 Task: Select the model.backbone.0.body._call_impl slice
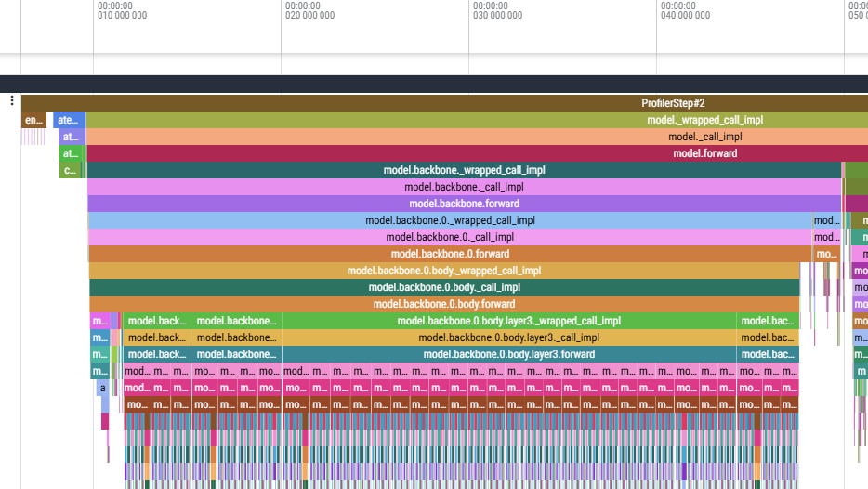coord(444,287)
